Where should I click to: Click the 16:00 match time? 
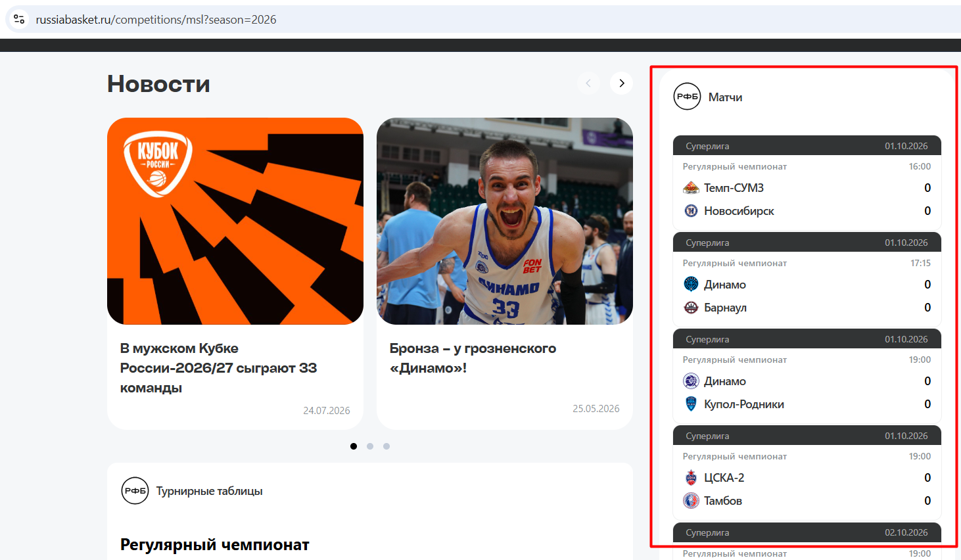[x=920, y=167]
